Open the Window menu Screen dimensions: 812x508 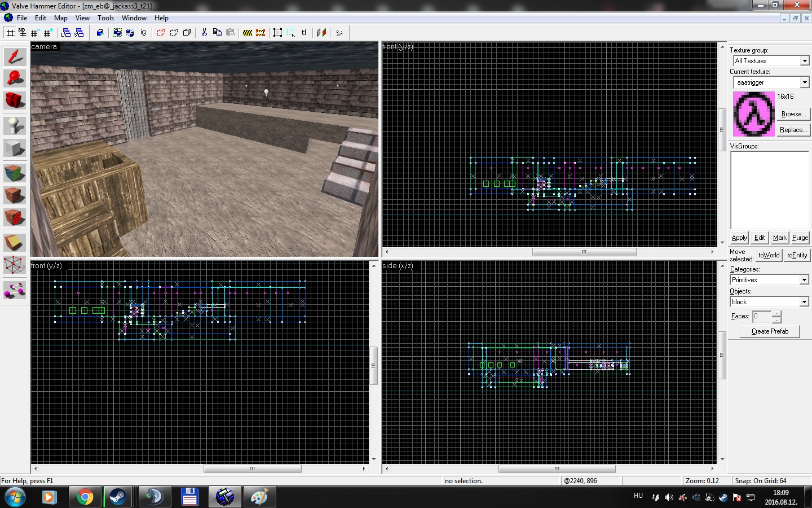coord(134,18)
